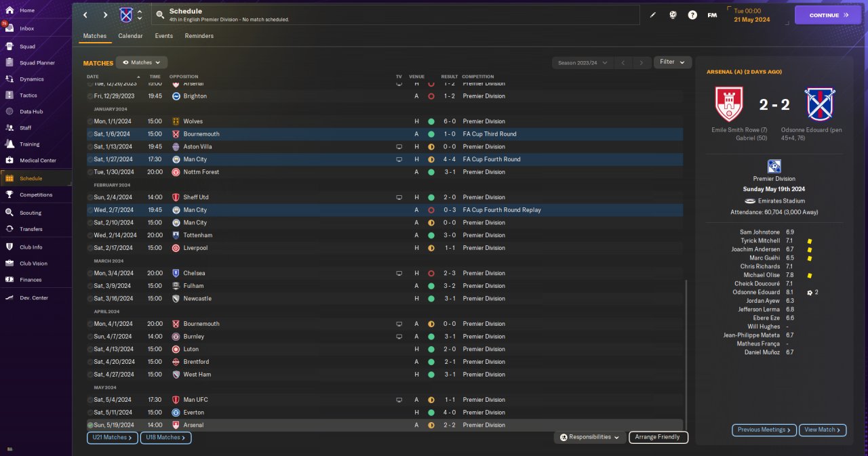The image size is (868, 456).
Task: Click the pencil edit icon
Action: (x=653, y=15)
